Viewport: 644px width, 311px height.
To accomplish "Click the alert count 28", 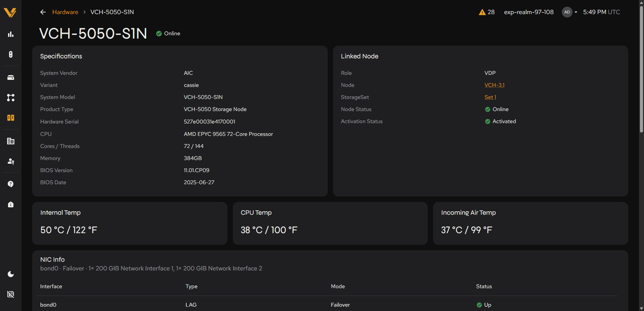I will point(491,12).
